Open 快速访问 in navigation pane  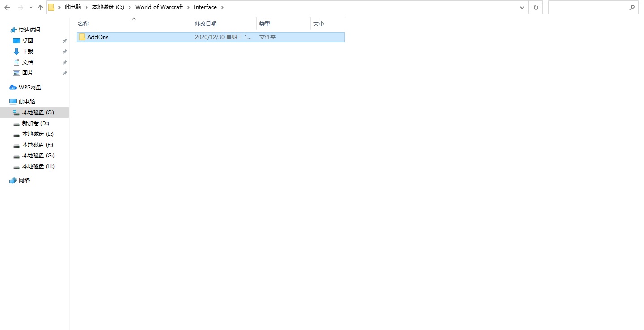pos(29,30)
